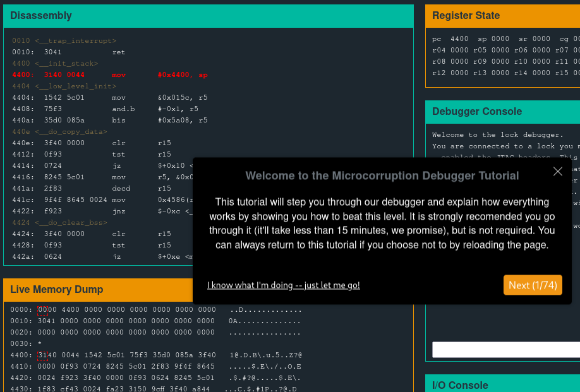Click the pc register value 4400

tap(459, 39)
